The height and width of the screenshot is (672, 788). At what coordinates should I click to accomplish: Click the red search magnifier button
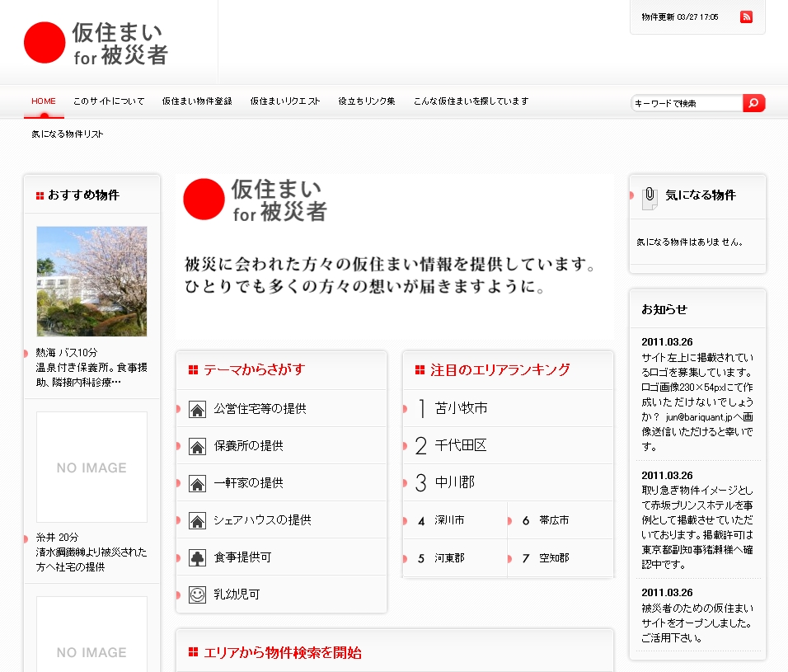tap(753, 103)
